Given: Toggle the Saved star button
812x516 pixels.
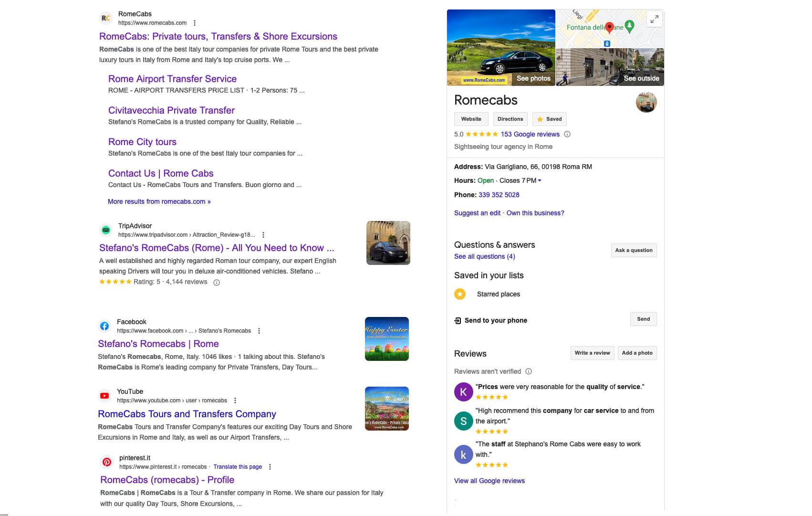Looking at the screenshot, I should click(549, 119).
